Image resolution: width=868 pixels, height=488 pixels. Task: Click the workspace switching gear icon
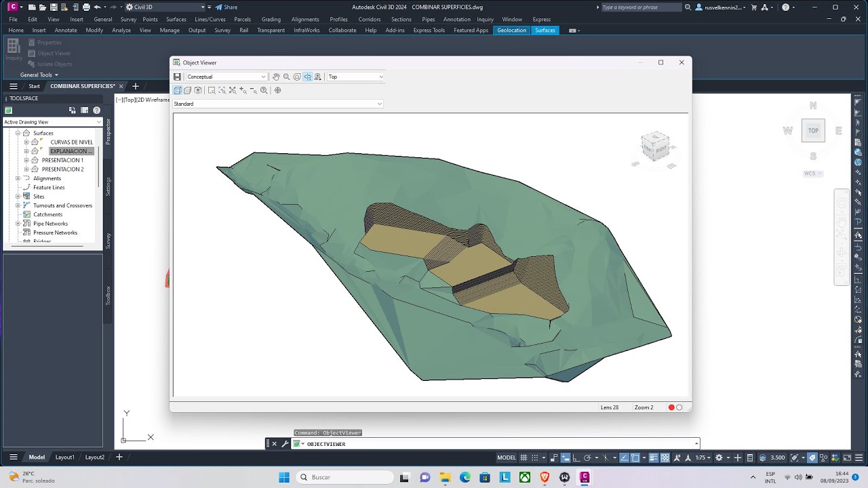(719, 457)
